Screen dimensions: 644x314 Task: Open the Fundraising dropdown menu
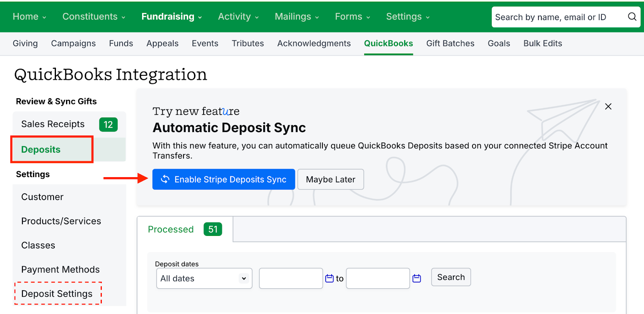coord(171,17)
